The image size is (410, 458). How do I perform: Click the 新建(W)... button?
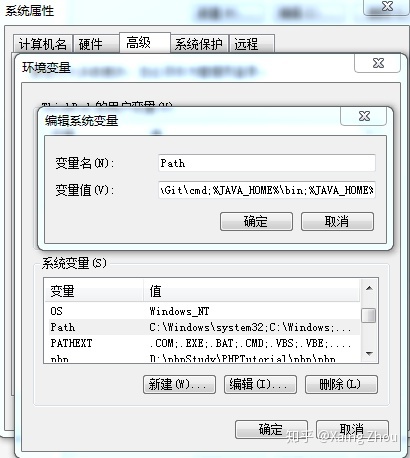[x=179, y=385]
